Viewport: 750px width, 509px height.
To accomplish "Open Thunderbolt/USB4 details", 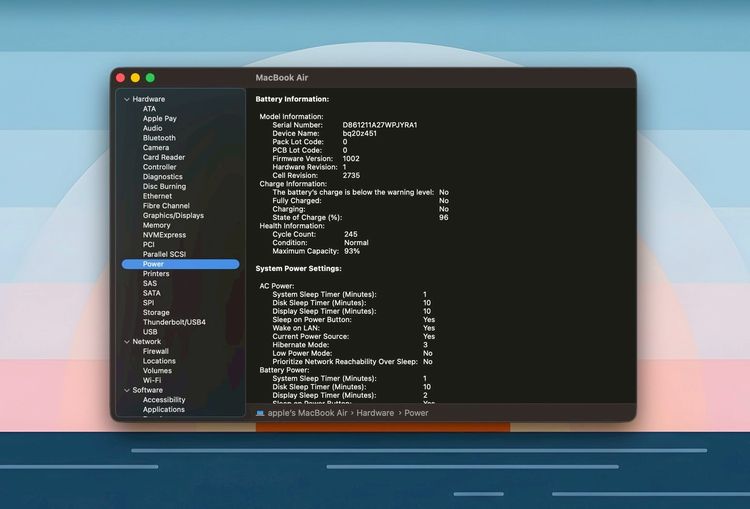I will (174, 322).
